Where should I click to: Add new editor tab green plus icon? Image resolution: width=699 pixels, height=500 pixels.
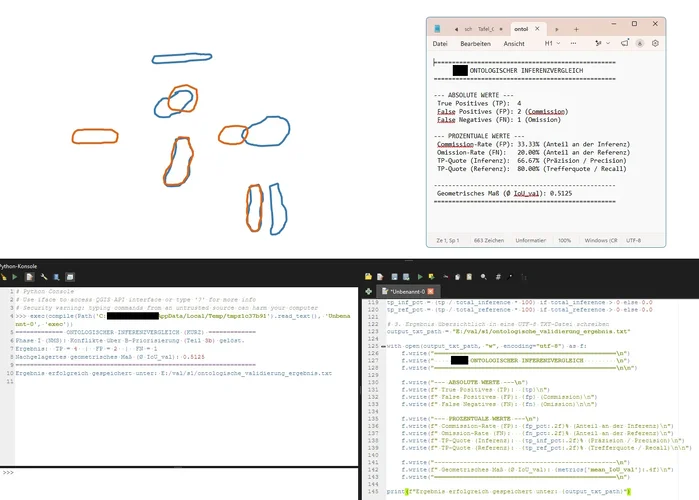point(369,291)
